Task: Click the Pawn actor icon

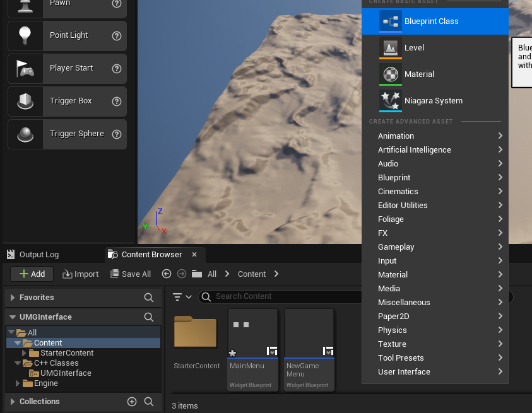Action: coord(25,5)
